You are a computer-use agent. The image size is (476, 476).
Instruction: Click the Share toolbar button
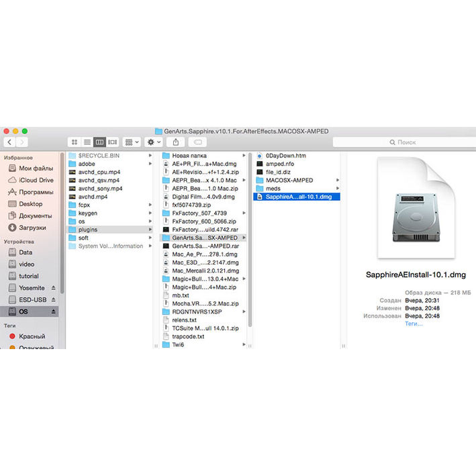pos(175,142)
